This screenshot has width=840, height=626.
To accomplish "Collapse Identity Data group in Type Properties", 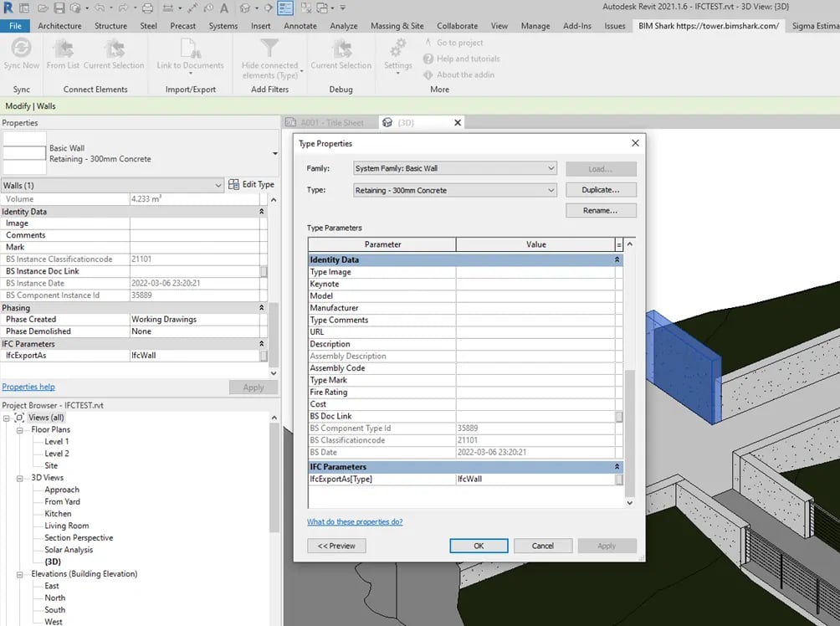I will [617, 259].
